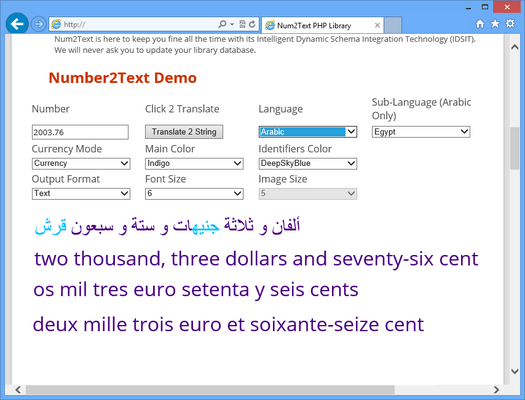Viewport: 525px width, 400px height.
Task: Open a new blank tab
Action: click(x=393, y=25)
